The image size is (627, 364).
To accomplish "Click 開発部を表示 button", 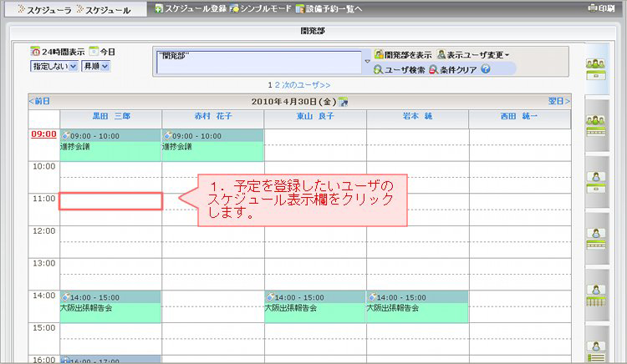I will point(403,54).
